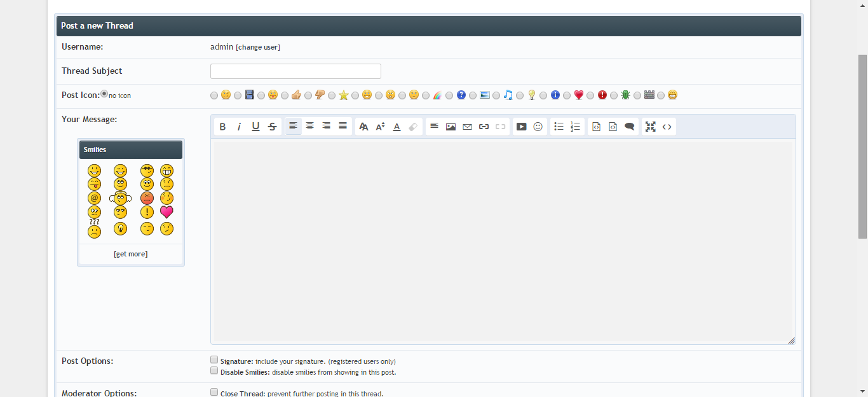The height and width of the screenshot is (397, 868).
Task: Insert the angel smiley with wings
Action: click(120, 198)
